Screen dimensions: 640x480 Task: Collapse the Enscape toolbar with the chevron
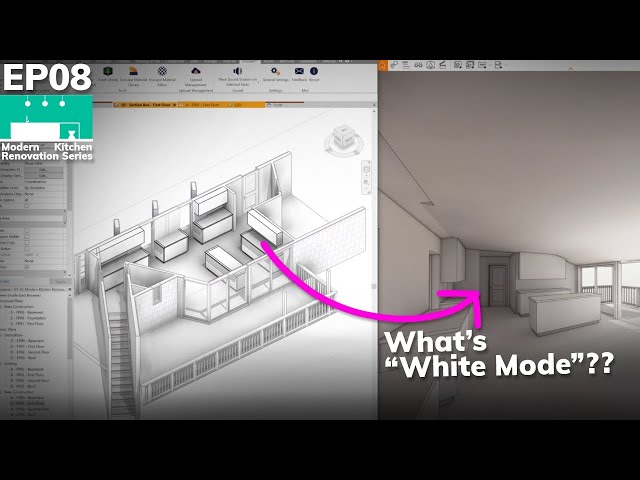(x=571, y=69)
